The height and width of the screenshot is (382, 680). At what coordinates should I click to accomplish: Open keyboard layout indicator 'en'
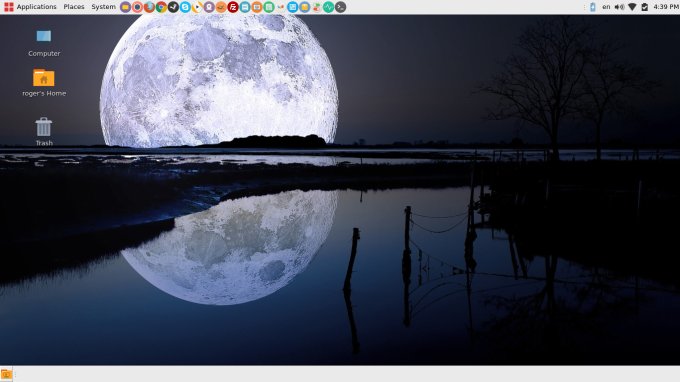[606, 7]
